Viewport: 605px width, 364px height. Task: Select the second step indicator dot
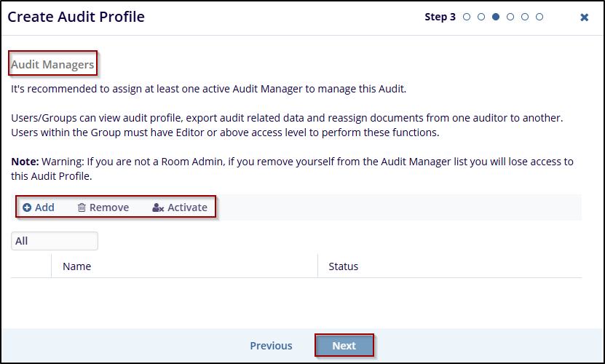coord(481,17)
